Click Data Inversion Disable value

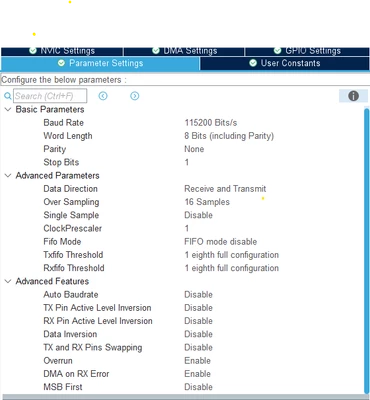[198, 334]
